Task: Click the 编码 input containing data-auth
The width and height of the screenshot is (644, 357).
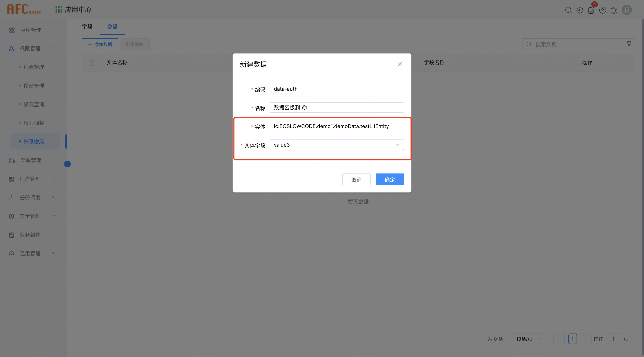Action: pyautogui.click(x=337, y=89)
